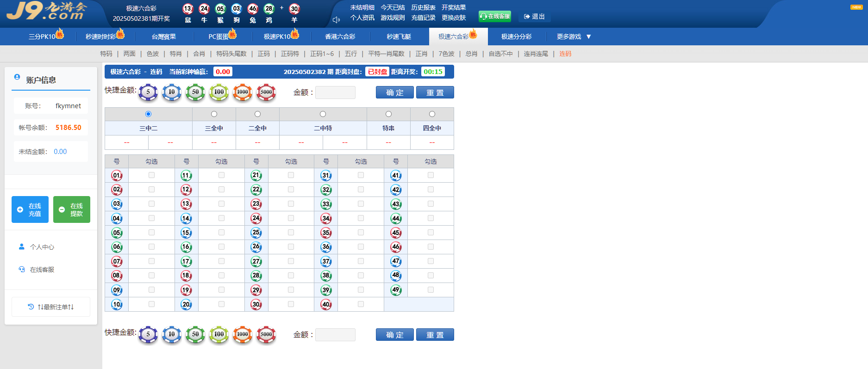The width and height of the screenshot is (868, 369).
Task: Tick the checkbox for number 11
Action: pos(221,175)
